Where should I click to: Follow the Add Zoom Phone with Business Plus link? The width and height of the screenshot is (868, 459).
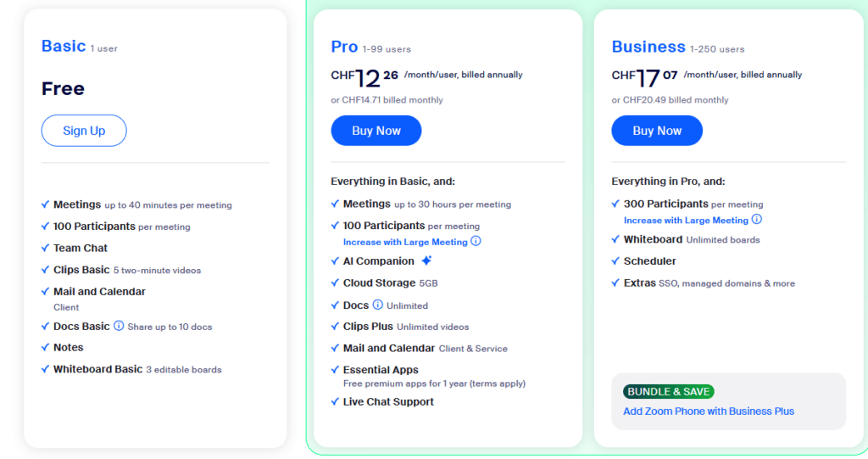(709, 411)
